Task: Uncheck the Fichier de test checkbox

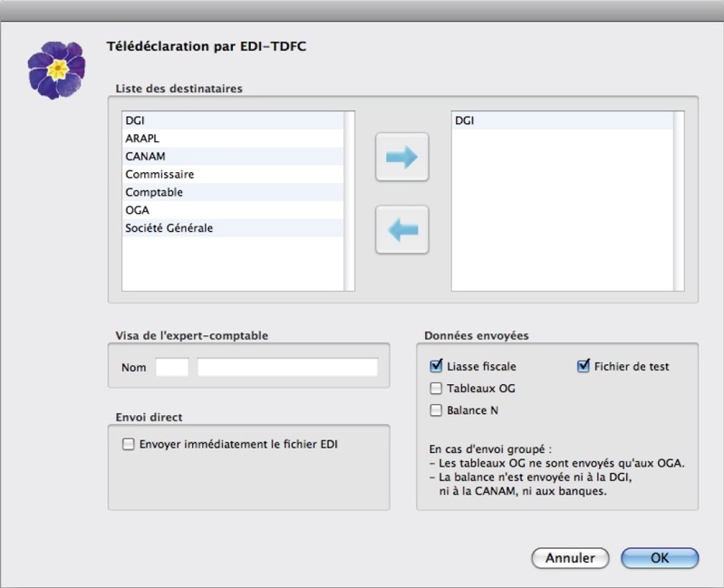Action: (584, 366)
